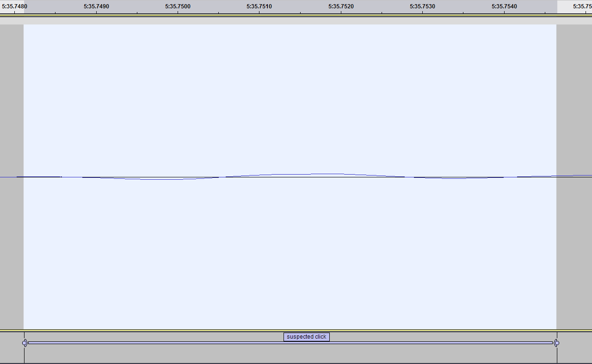Click the lighter ruler section at far right
592x364 pixels.
click(x=574, y=6)
